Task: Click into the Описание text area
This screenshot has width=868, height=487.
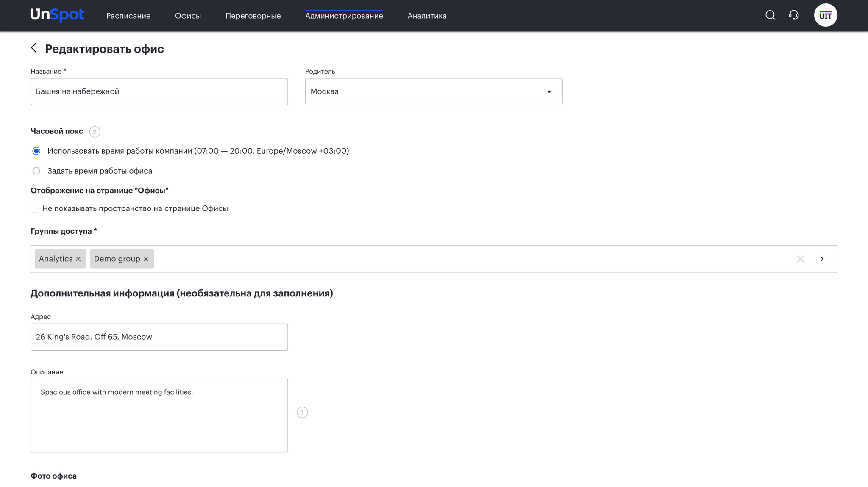Action: coord(159,415)
